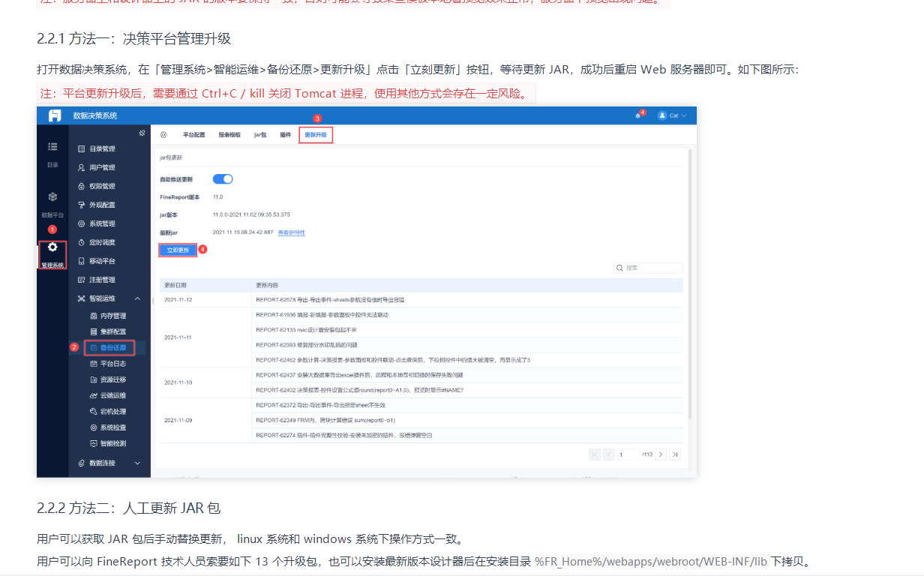The height and width of the screenshot is (576, 924).
Task: Go to the first page of results
Action: click(595, 454)
